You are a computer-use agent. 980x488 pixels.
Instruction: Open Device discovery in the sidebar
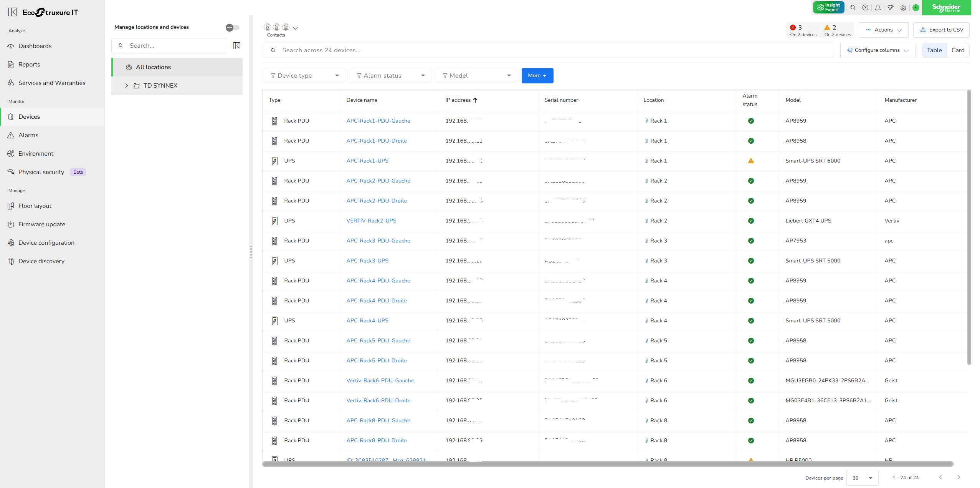[x=41, y=261]
